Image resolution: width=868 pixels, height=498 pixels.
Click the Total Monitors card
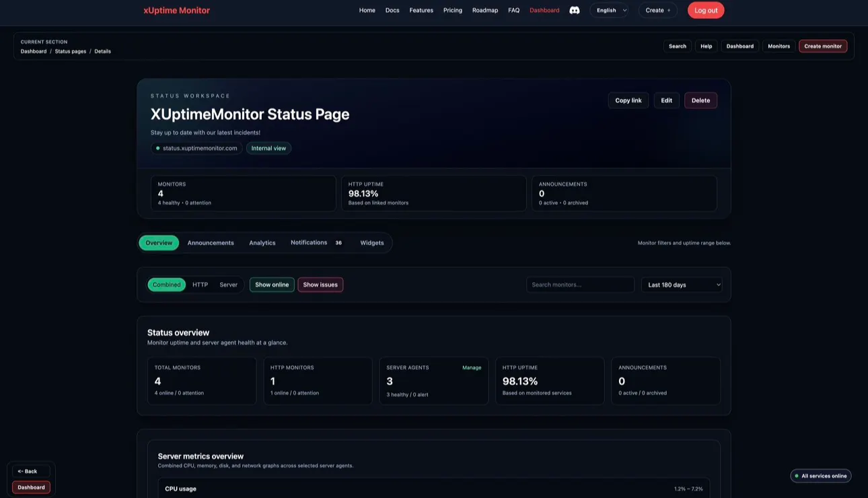pyautogui.click(x=202, y=381)
